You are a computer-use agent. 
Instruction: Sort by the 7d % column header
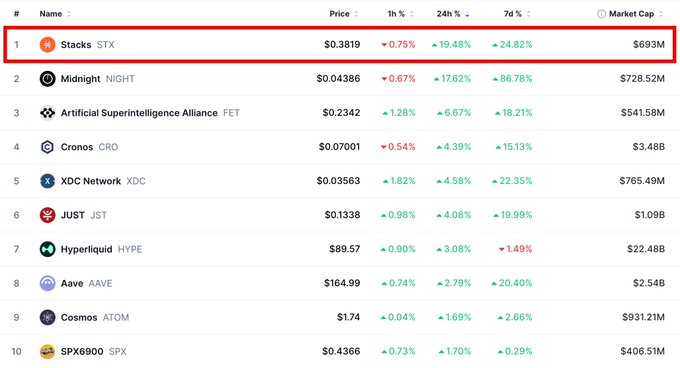pyautogui.click(x=517, y=14)
